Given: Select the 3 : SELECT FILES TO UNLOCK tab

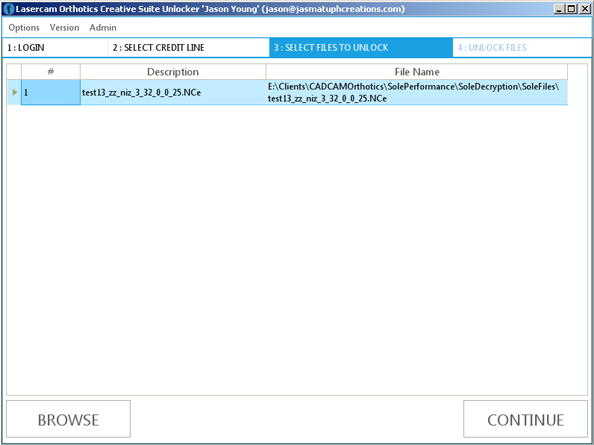Looking at the screenshot, I should point(361,48).
